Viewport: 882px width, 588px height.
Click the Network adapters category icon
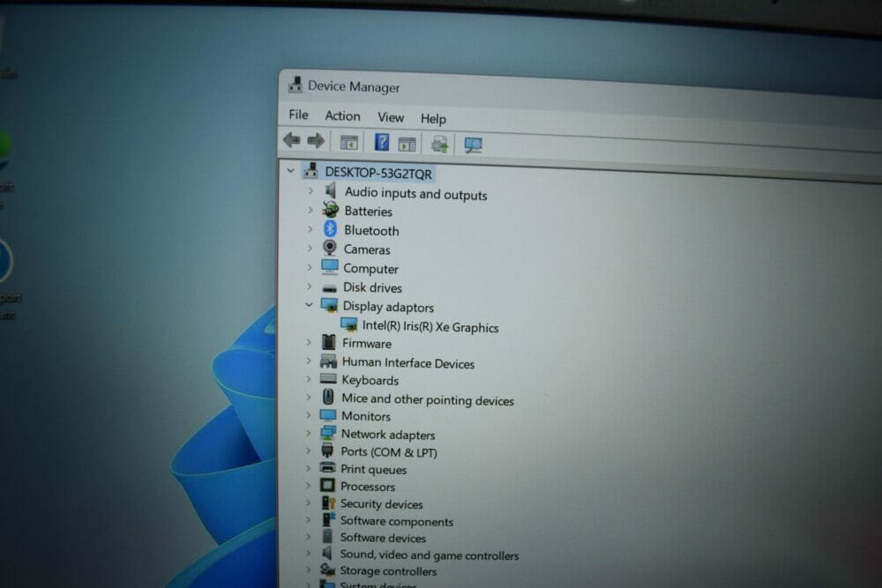(328, 433)
